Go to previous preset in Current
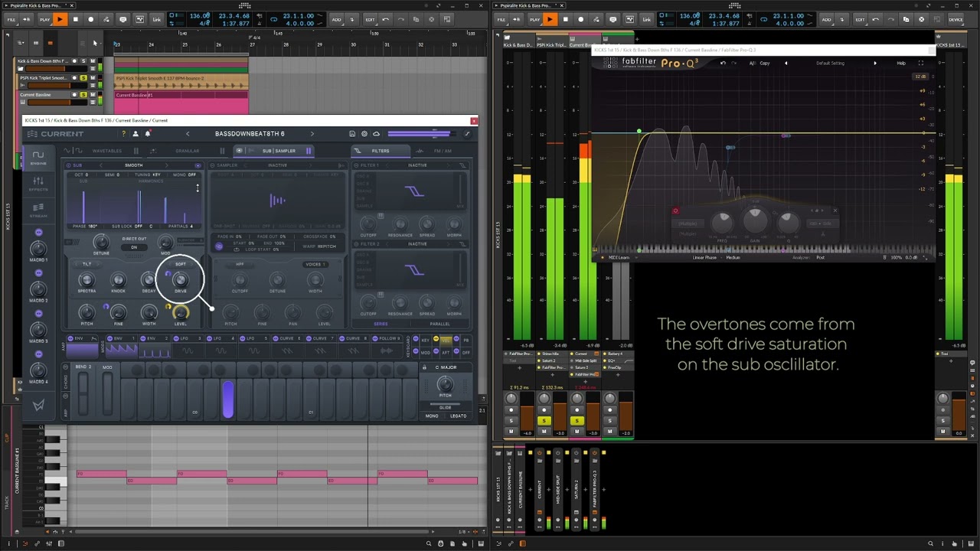Image resolution: width=980 pixels, height=551 pixels. (x=188, y=134)
